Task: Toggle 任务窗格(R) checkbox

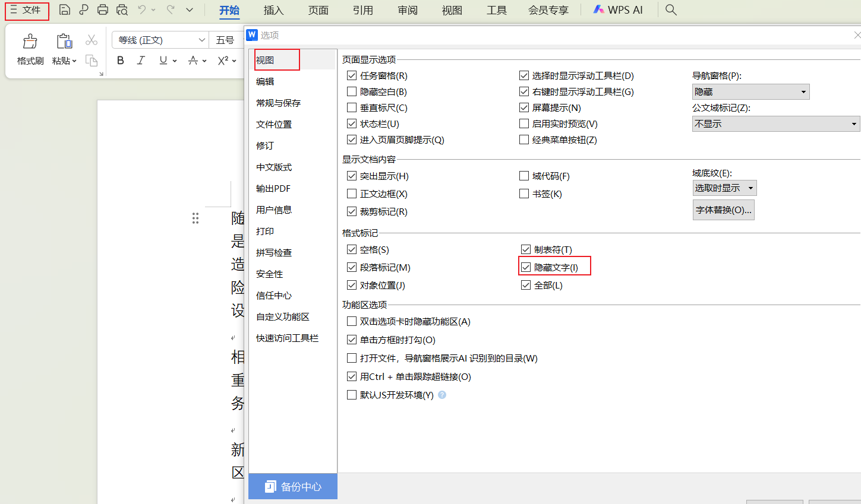Action: click(x=352, y=75)
